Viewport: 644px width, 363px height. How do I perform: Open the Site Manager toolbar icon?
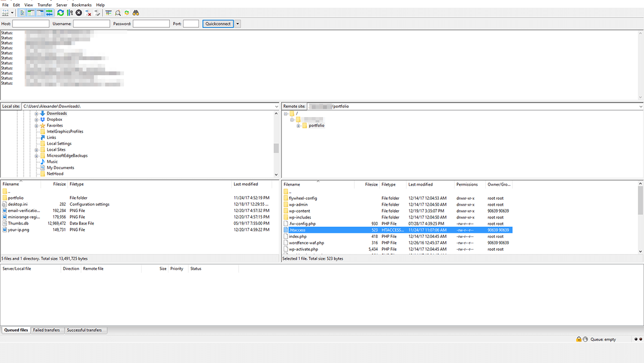pyautogui.click(x=5, y=12)
